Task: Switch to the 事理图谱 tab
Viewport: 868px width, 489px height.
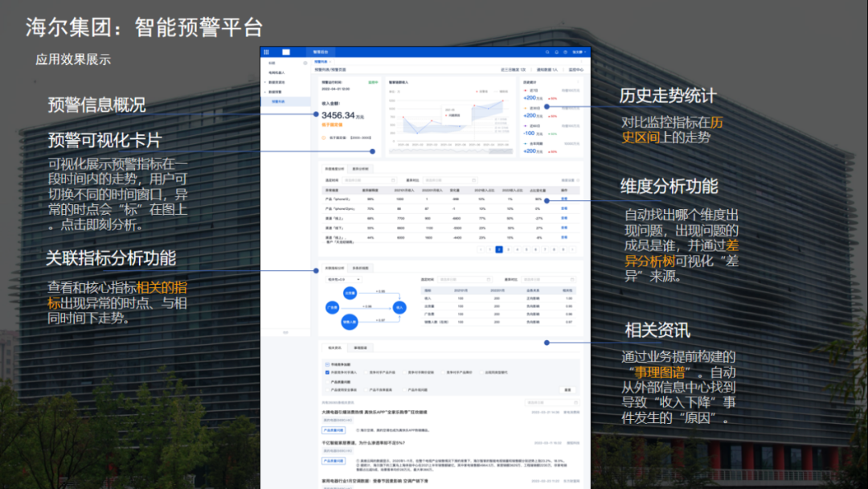Action: (360, 347)
